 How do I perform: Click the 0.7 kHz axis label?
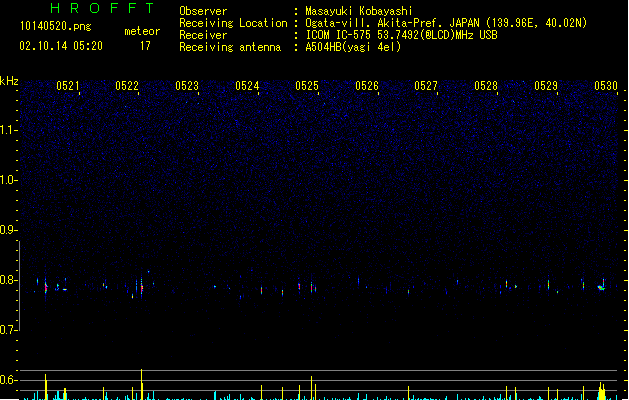point(8,330)
